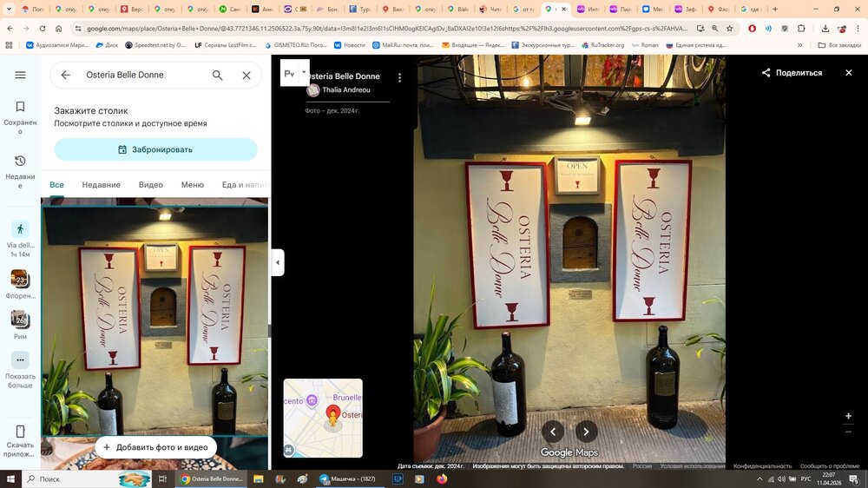Click the search magnifier in Maps search box
Viewport: 868px width, 488px height.
click(x=218, y=76)
